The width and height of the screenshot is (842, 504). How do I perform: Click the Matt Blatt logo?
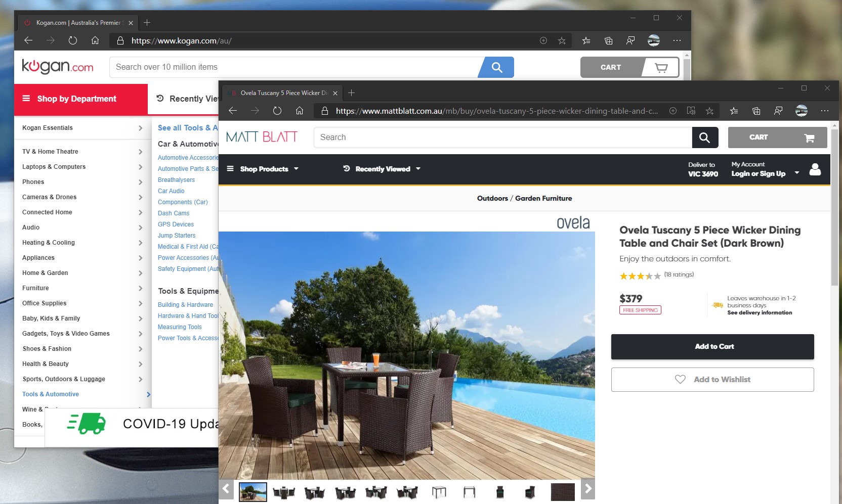(x=262, y=137)
